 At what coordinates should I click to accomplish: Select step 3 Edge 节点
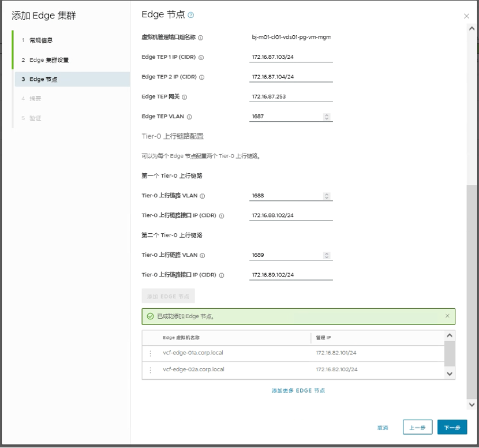[x=72, y=79]
